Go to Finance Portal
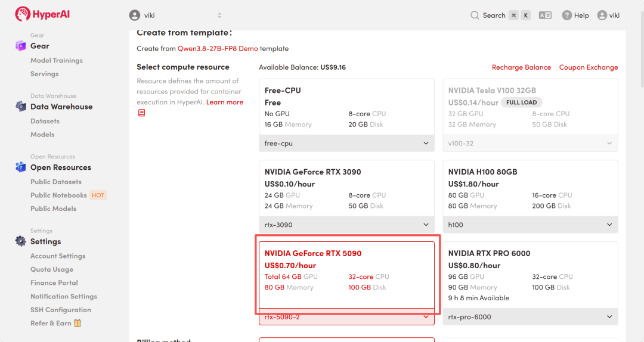 point(54,283)
